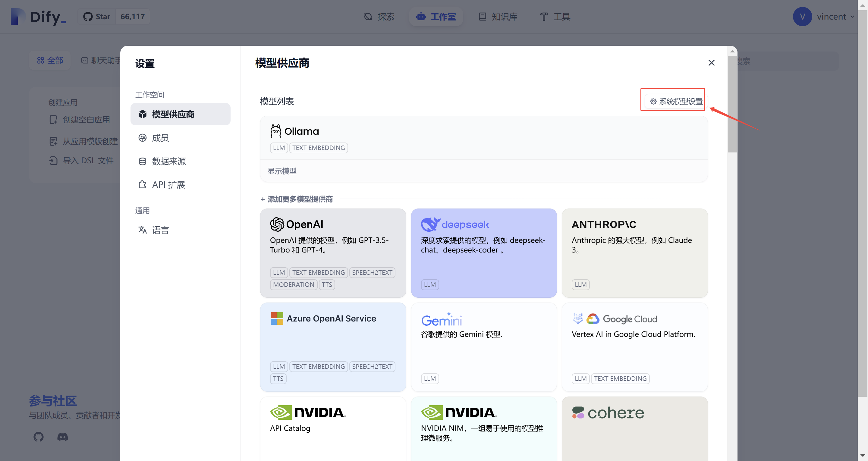Screen dimensions: 868x461
Task: Select the 聊天助手 filter tab
Action: 100,60
